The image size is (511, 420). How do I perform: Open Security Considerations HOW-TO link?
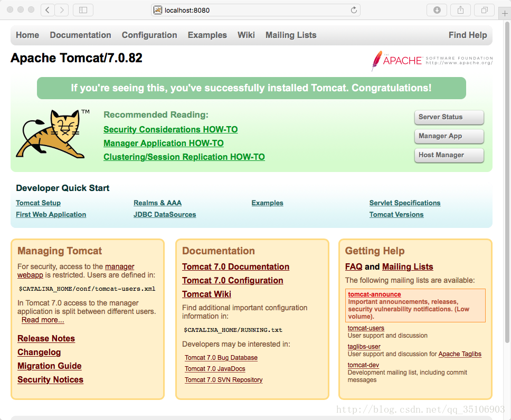pos(171,129)
